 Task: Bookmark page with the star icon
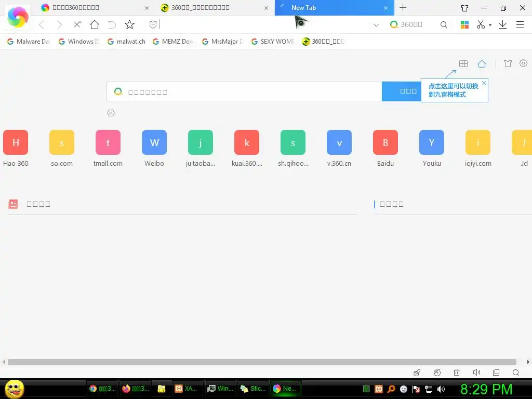pos(129,24)
